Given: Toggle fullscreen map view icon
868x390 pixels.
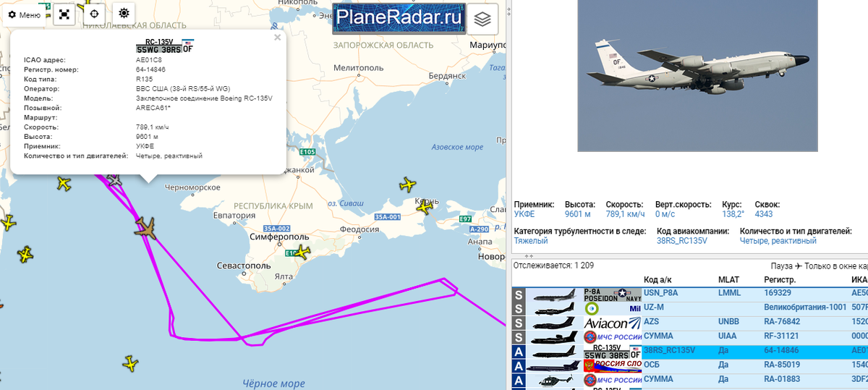Looking at the screenshot, I should pyautogui.click(x=64, y=14).
